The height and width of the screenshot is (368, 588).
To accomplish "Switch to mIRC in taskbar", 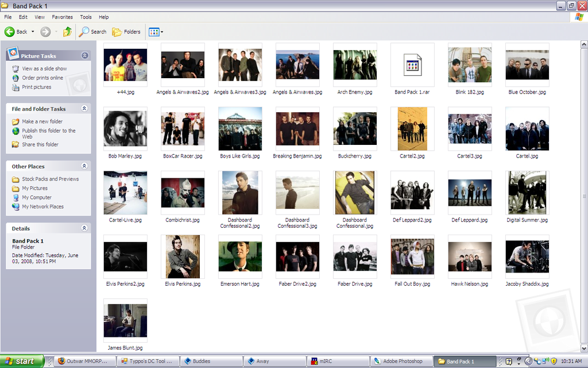I will click(x=338, y=361).
